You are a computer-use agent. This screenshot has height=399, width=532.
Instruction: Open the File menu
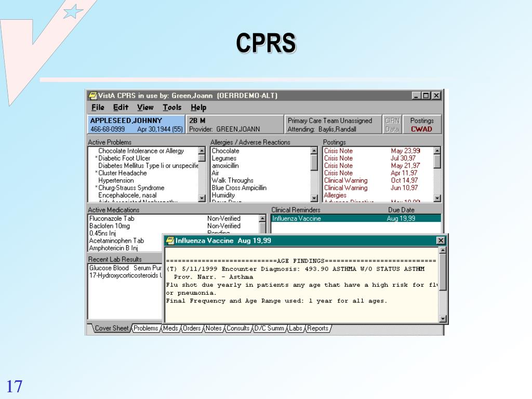coord(98,108)
